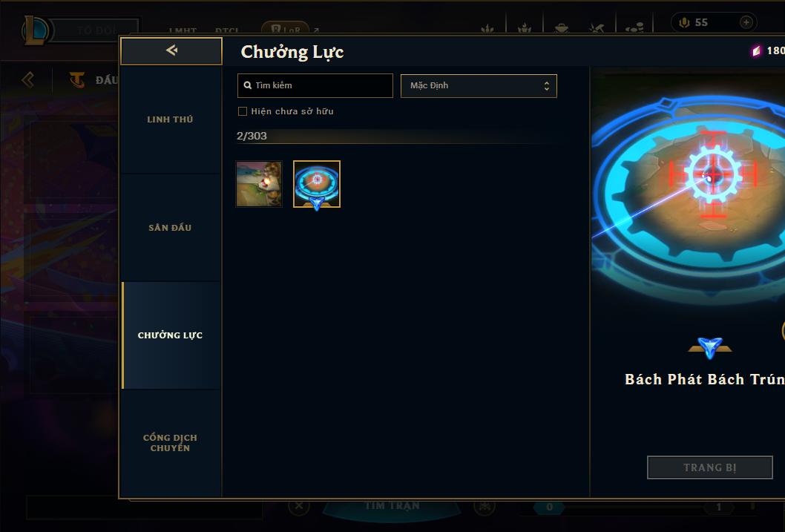This screenshot has width=785, height=532.
Task: Click the plus icon beside 55 balance
Action: [x=746, y=22]
